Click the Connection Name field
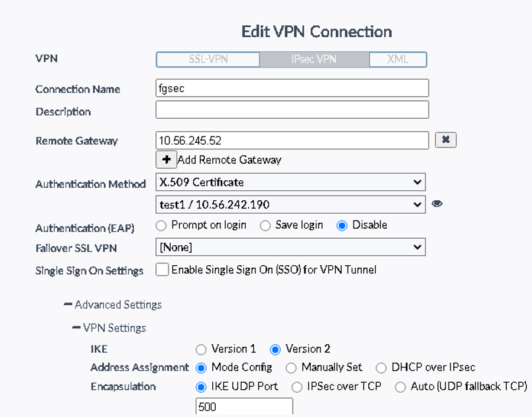This screenshot has height=417, width=532. point(291,89)
